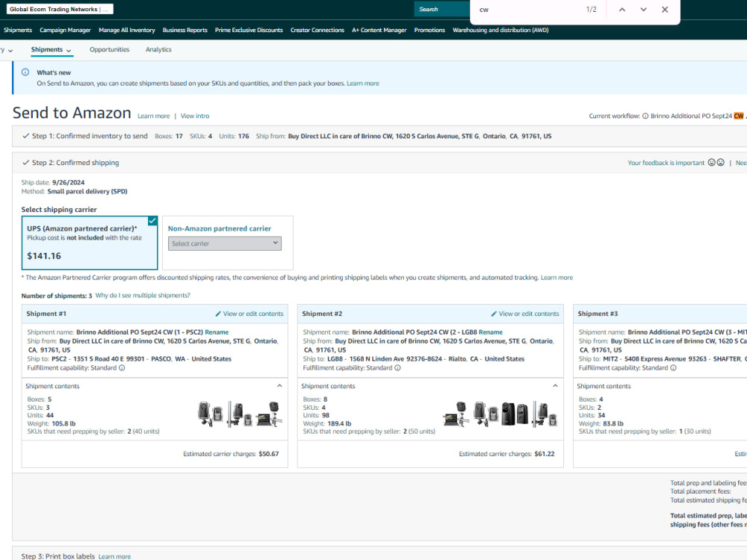Click View or edit contents for Shipment #2
This screenshot has height=560, width=747.
[529, 314]
